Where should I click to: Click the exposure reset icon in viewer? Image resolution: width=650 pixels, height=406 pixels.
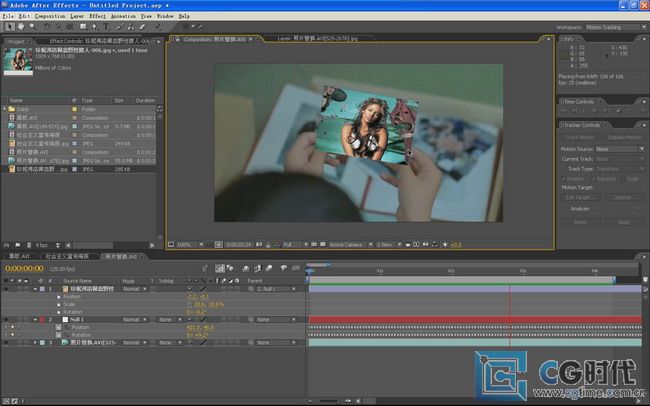[x=445, y=245]
